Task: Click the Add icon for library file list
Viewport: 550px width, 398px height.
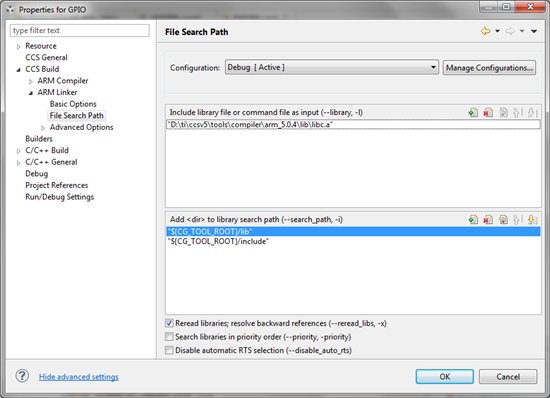Action: (x=473, y=113)
